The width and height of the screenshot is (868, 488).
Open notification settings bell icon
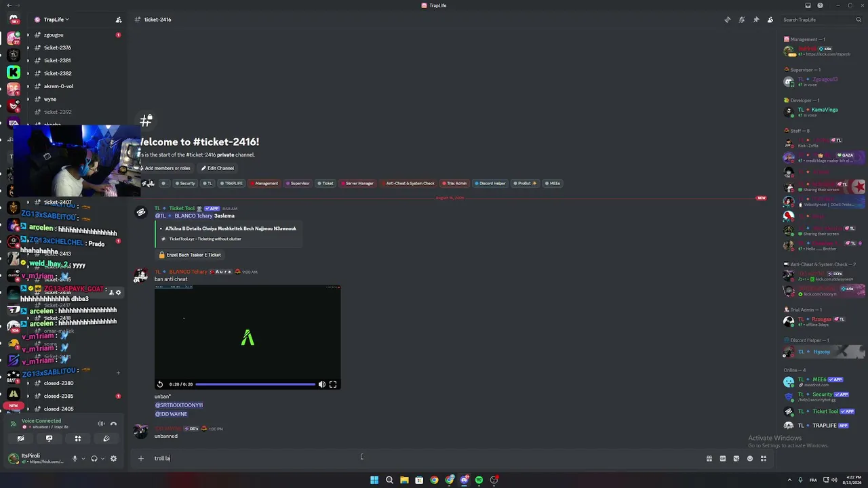(x=742, y=20)
